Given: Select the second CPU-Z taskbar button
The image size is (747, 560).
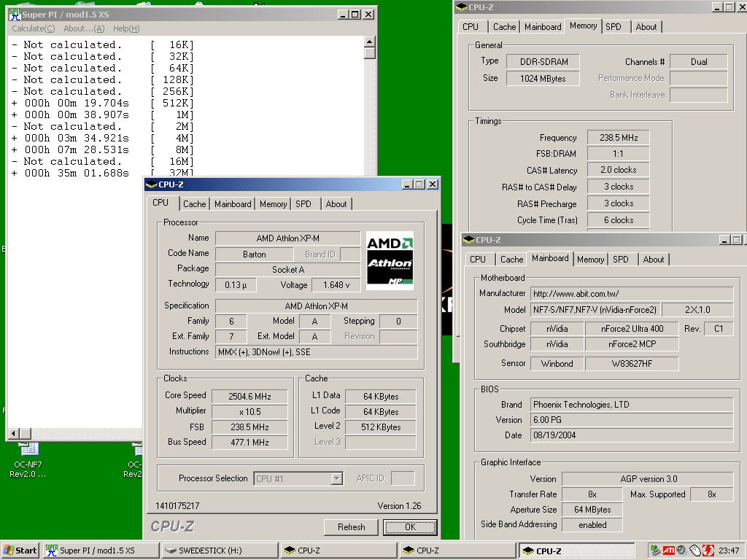Looking at the screenshot, I should (458, 551).
